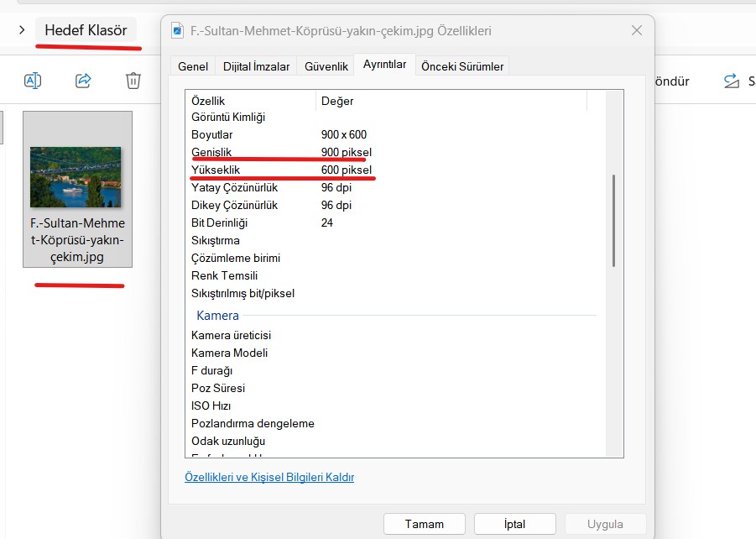This screenshot has height=539, width=756.
Task: Click the Özellik column header
Action: (209, 101)
